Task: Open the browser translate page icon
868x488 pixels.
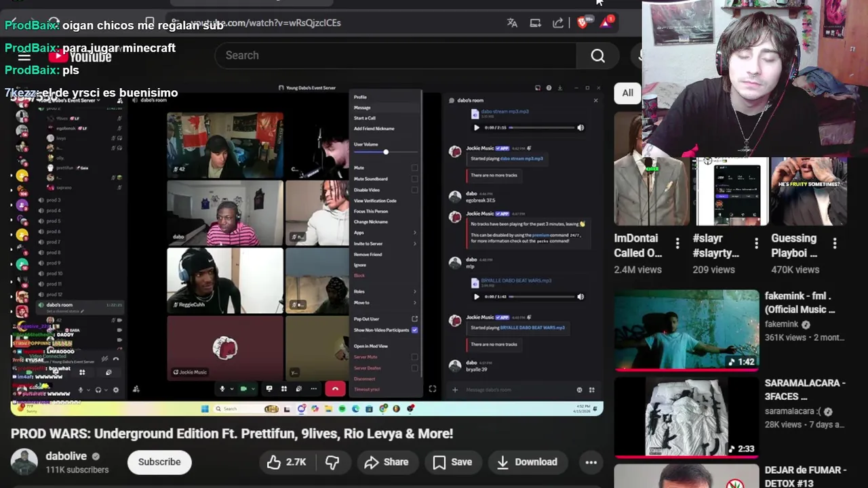Action: [512, 23]
